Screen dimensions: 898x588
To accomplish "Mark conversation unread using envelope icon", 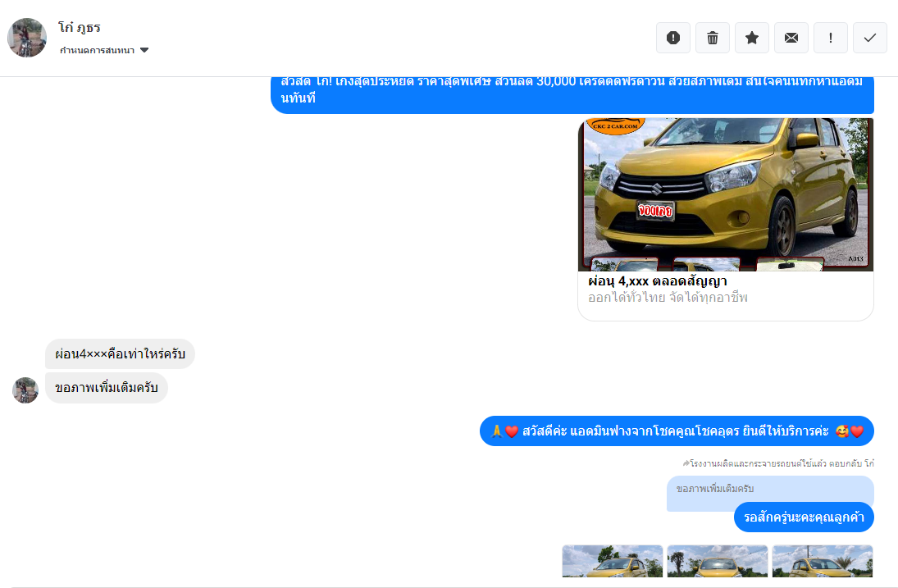I will (791, 38).
